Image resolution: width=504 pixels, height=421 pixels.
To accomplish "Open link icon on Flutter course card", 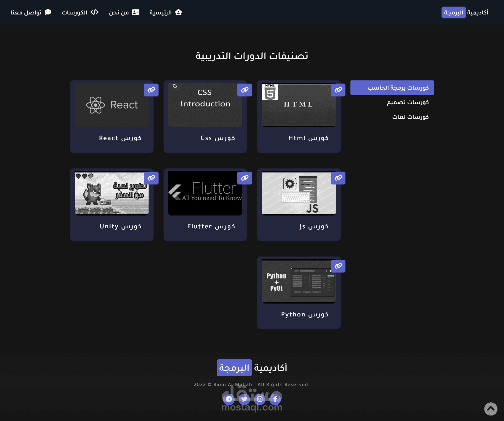I will tap(244, 178).
